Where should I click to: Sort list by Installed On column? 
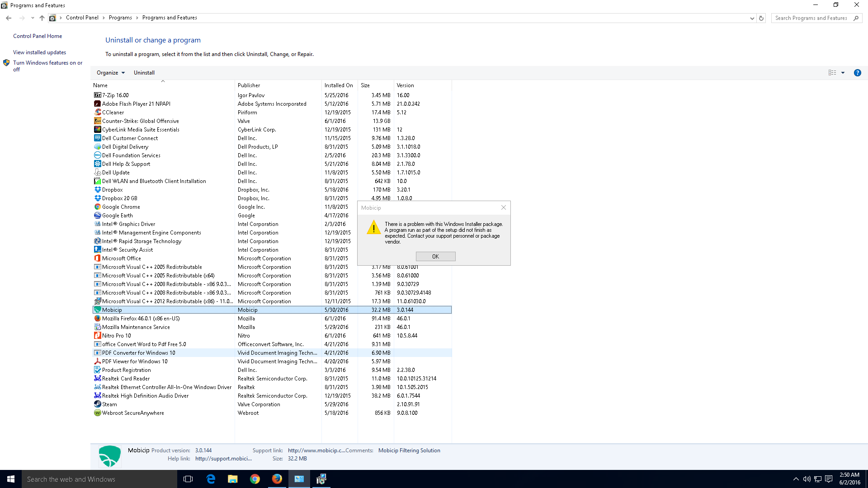coord(340,85)
